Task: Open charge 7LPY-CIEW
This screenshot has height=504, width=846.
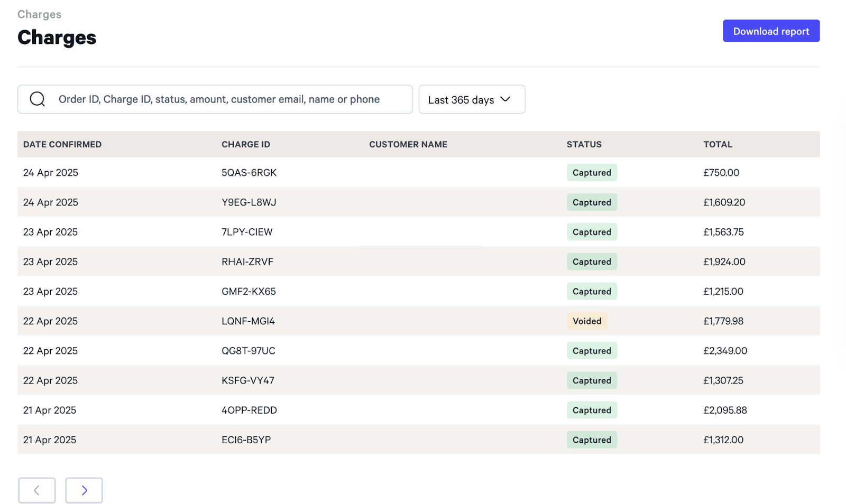Action: tap(247, 232)
